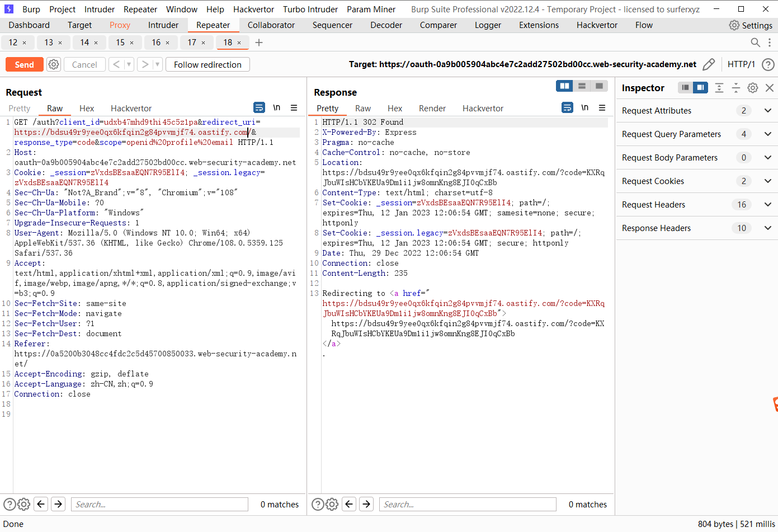Click Location header in response
The image size is (778, 532).
point(341,162)
